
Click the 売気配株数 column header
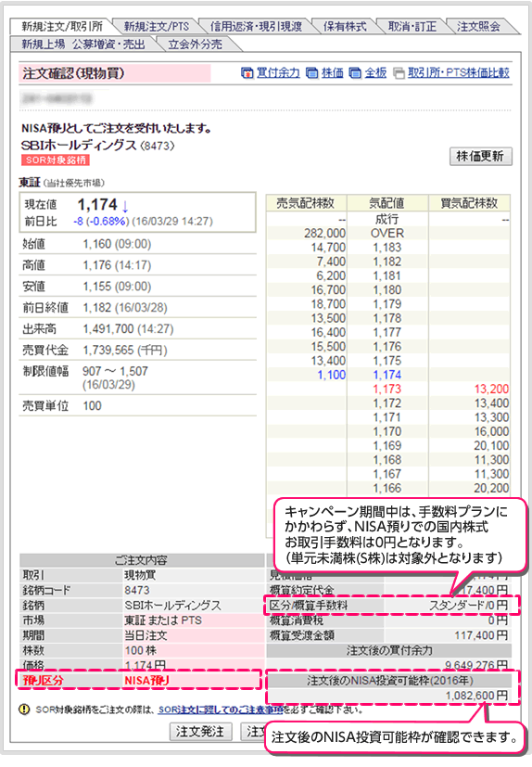click(306, 203)
